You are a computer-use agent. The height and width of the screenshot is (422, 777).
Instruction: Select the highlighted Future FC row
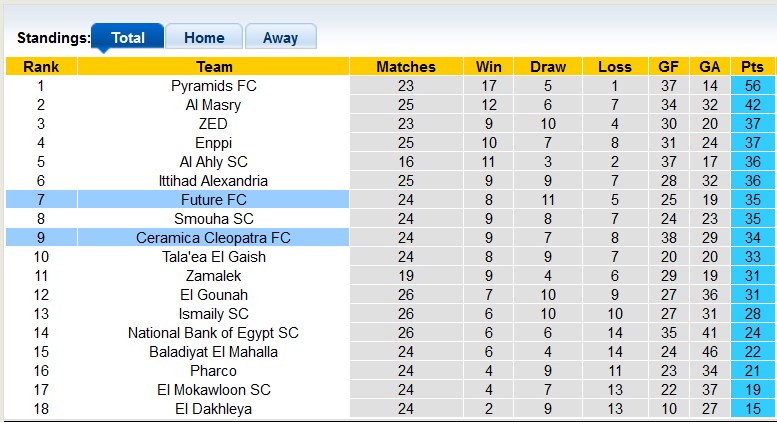(x=213, y=200)
